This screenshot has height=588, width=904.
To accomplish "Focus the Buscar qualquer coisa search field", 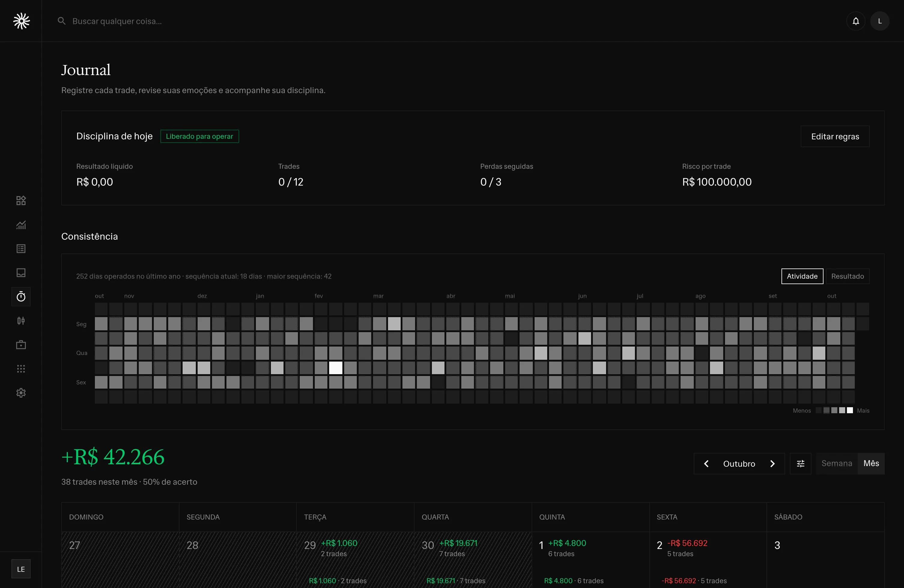I will 117,21.
